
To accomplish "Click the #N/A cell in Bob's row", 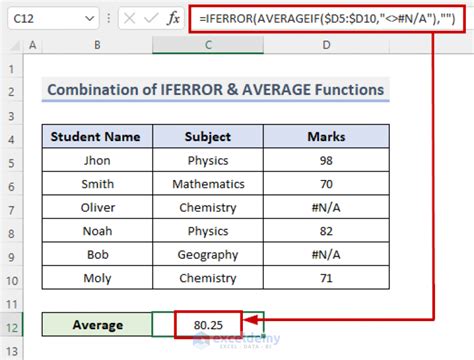I will pos(326,254).
